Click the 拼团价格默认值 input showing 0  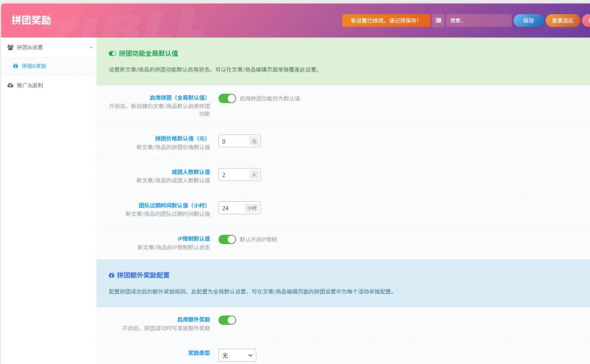(x=233, y=141)
